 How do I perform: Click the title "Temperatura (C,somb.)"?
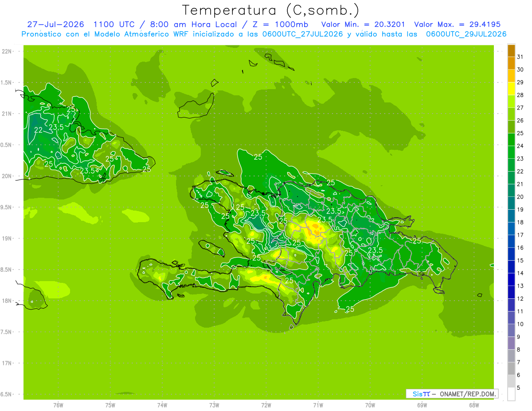click(x=270, y=11)
